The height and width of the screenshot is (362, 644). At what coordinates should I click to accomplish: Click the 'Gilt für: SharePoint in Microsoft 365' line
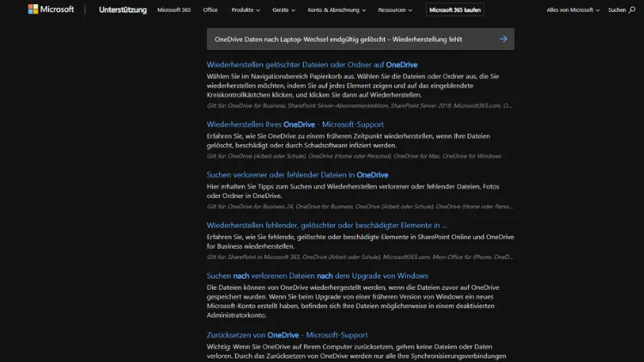pyautogui.click(x=360, y=257)
